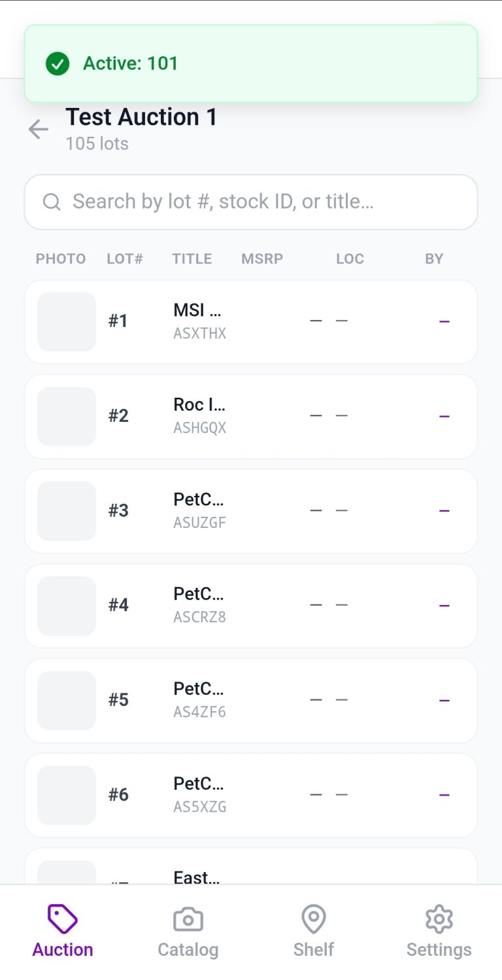Image resolution: width=502 pixels, height=980 pixels.
Task: Tap the purple dash in lot #1's BY column
Action: 444,321
